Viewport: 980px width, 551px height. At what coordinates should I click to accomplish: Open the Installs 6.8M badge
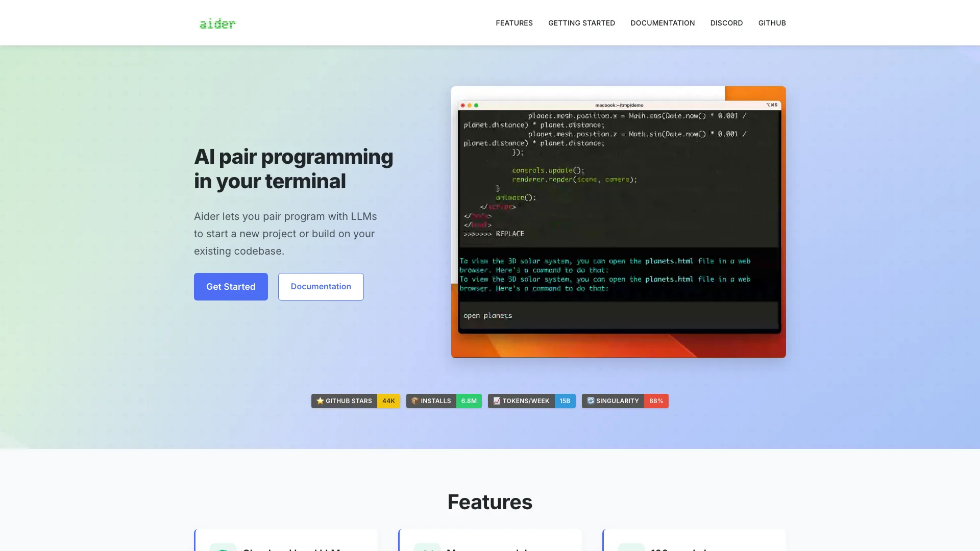point(444,401)
